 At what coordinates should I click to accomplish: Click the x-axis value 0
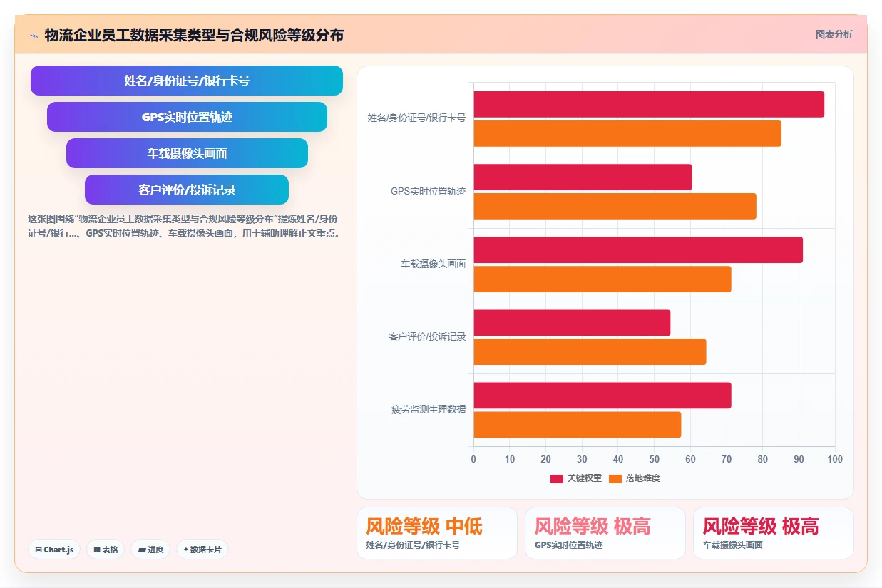[x=473, y=459]
